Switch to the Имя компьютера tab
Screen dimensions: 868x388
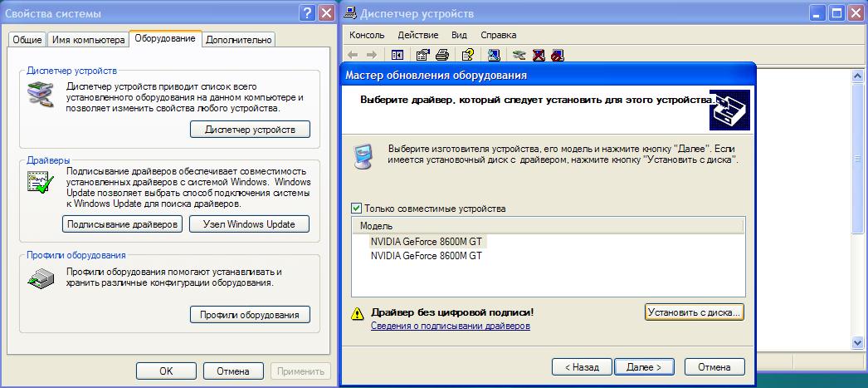tap(89, 40)
